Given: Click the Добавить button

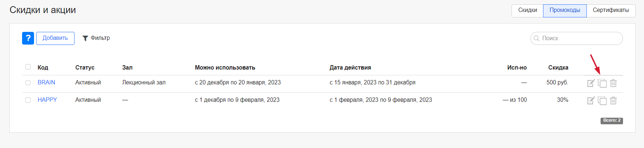Looking at the screenshot, I should click(55, 38).
